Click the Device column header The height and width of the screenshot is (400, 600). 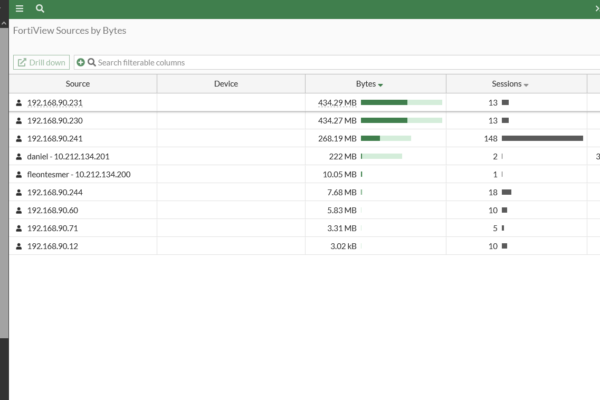pos(226,84)
